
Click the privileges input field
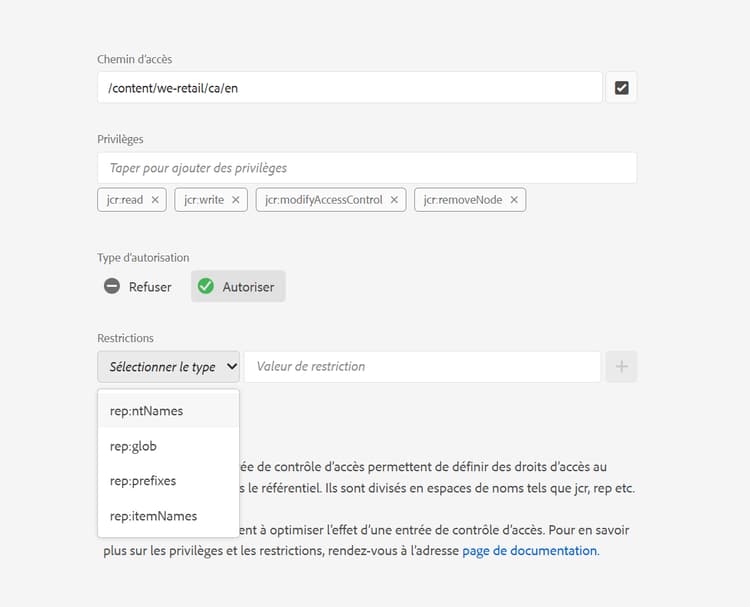pyautogui.click(x=366, y=168)
